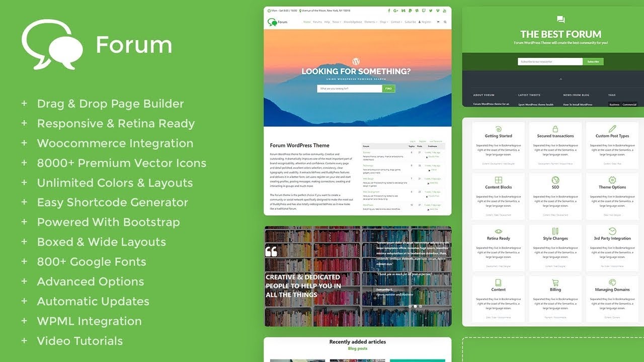Click 'Woocommerce Integration' feature text
This screenshot has width=644, height=362.
click(115, 143)
